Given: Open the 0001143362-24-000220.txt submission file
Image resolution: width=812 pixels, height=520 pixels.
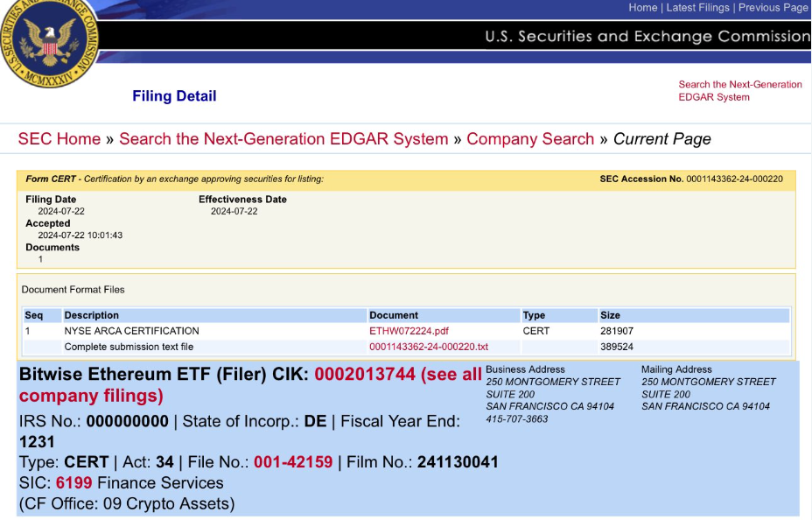Looking at the screenshot, I should click(x=429, y=347).
